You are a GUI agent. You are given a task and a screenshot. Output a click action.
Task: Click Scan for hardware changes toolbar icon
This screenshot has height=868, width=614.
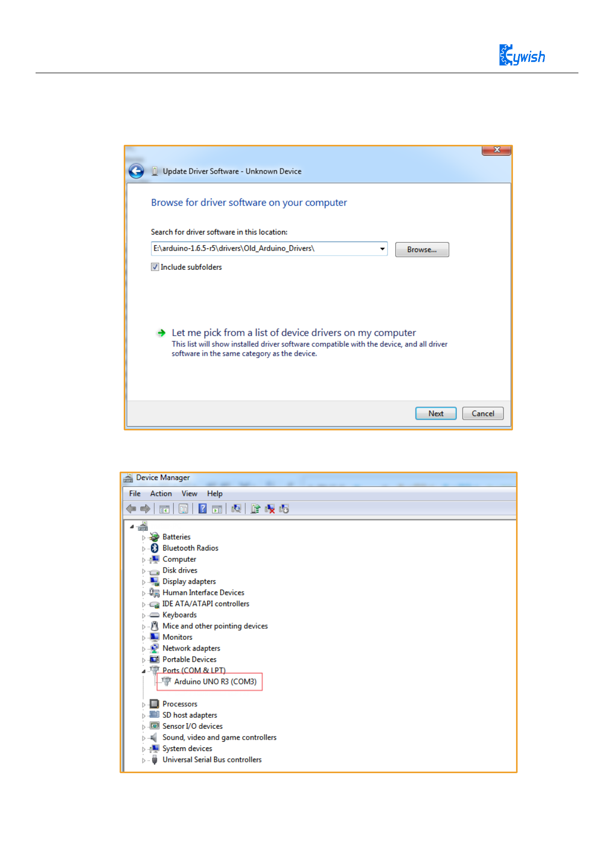236,509
